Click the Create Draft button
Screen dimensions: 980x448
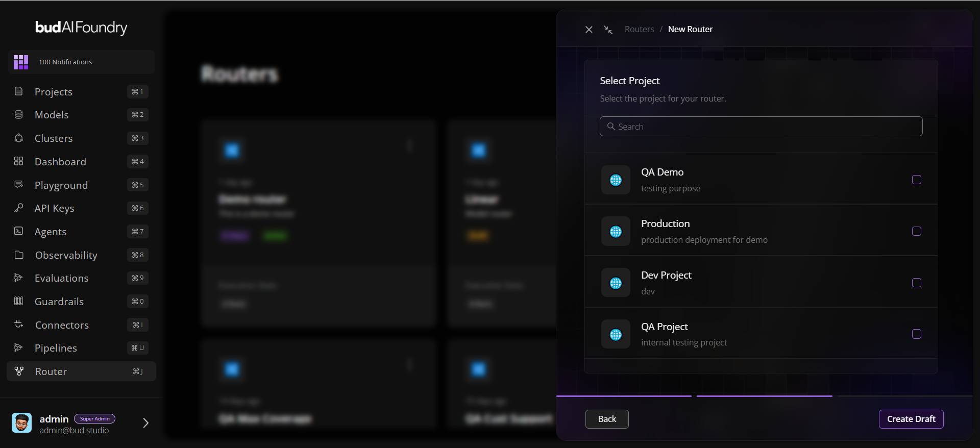[x=911, y=419]
